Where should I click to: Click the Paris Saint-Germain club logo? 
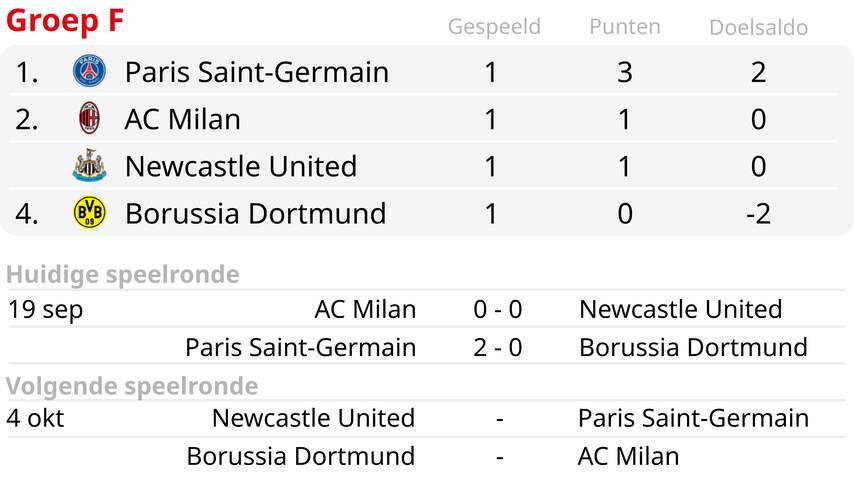[89, 71]
